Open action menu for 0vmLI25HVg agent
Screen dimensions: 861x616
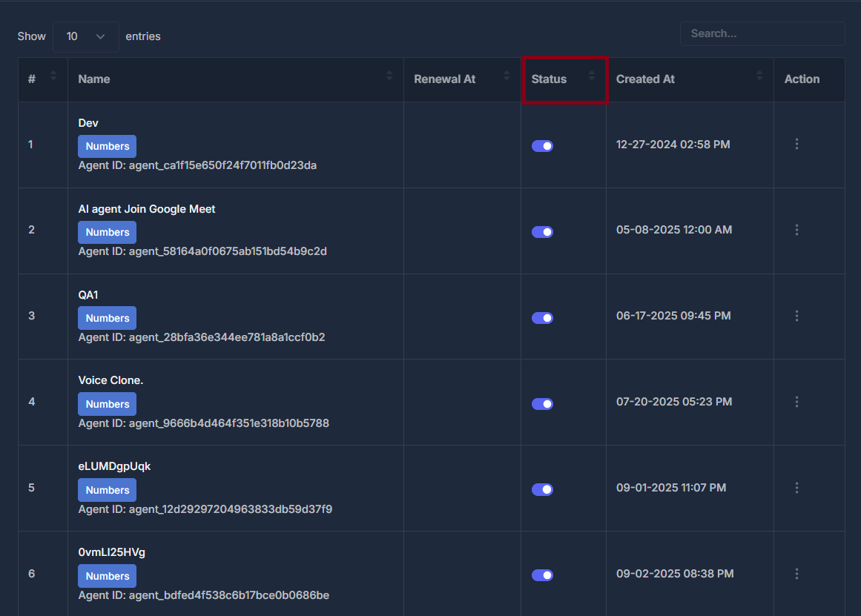click(x=796, y=574)
